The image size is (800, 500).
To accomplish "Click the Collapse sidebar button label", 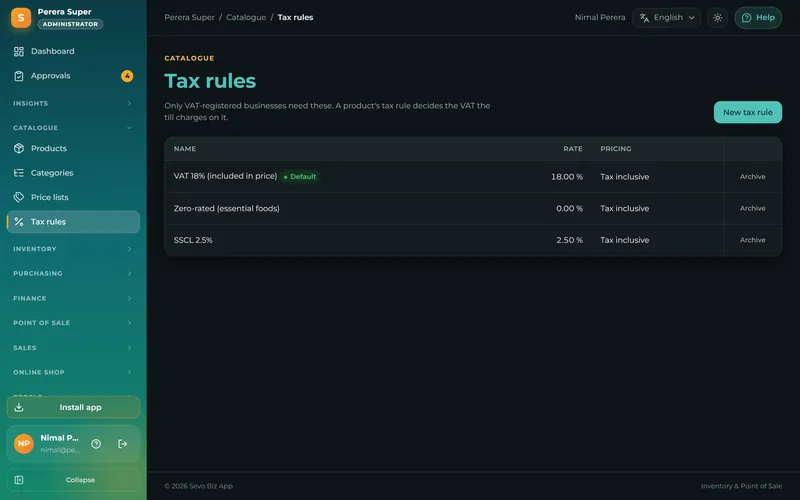I will (80, 480).
